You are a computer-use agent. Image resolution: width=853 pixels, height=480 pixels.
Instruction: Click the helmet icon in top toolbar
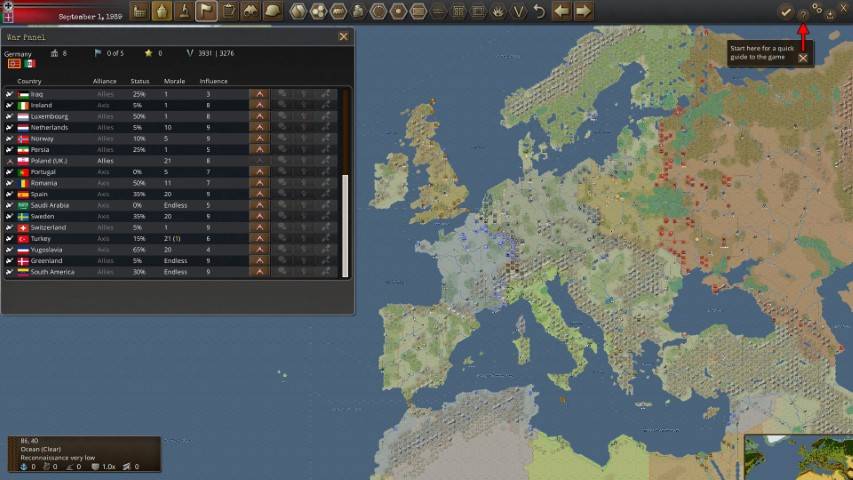pos(272,11)
